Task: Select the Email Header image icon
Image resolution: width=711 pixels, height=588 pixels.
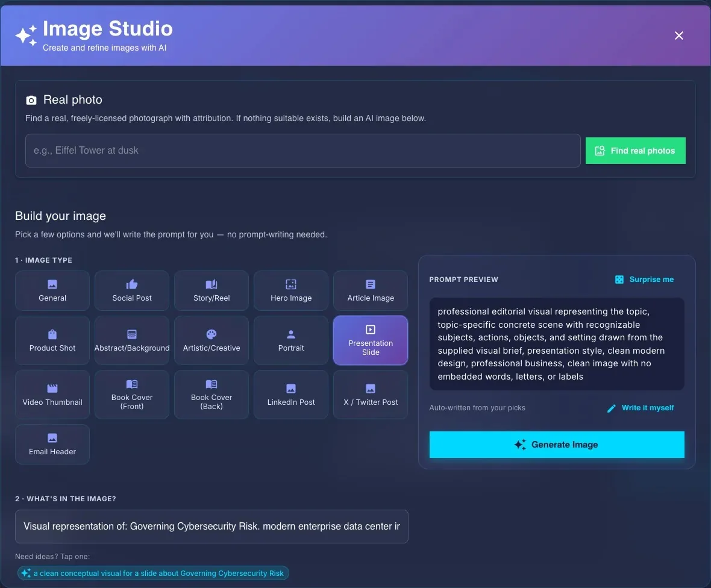Action: (52, 438)
